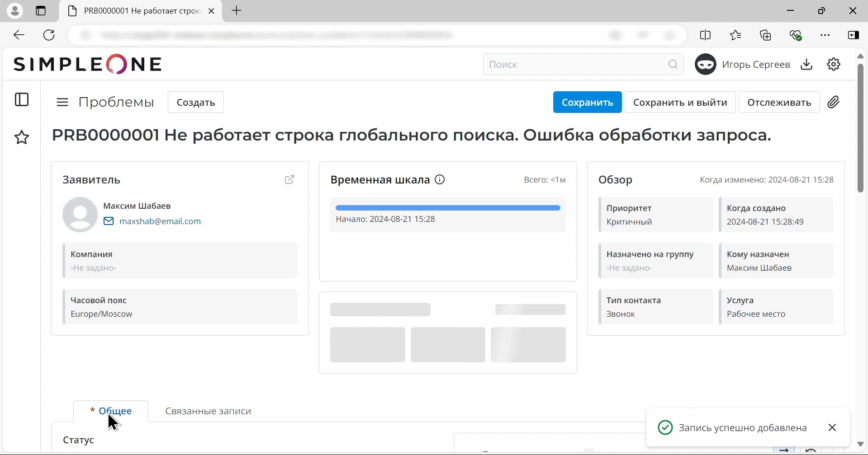
Task: Open favorites via the star icon in sidebar
Action: tap(22, 138)
